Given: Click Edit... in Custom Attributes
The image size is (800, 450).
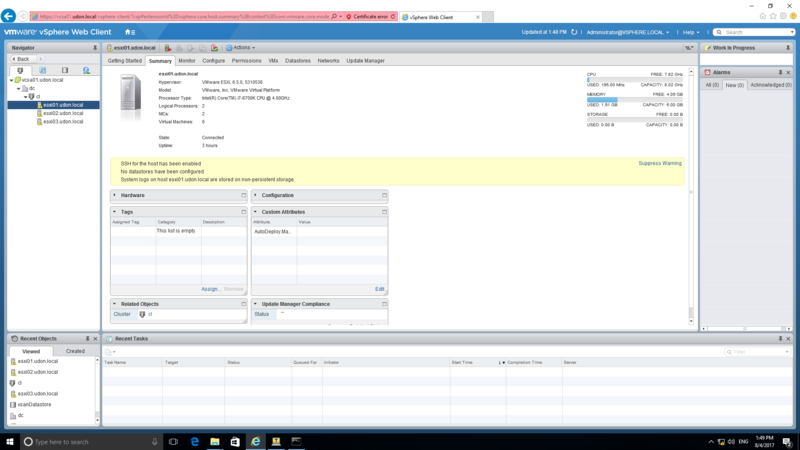Looking at the screenshot, I should (380, 289).
